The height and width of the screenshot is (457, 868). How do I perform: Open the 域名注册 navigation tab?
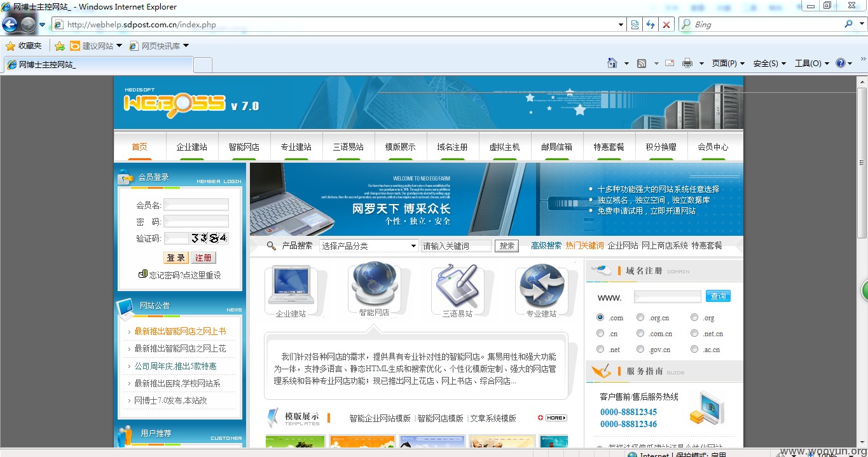coord(452,147)
